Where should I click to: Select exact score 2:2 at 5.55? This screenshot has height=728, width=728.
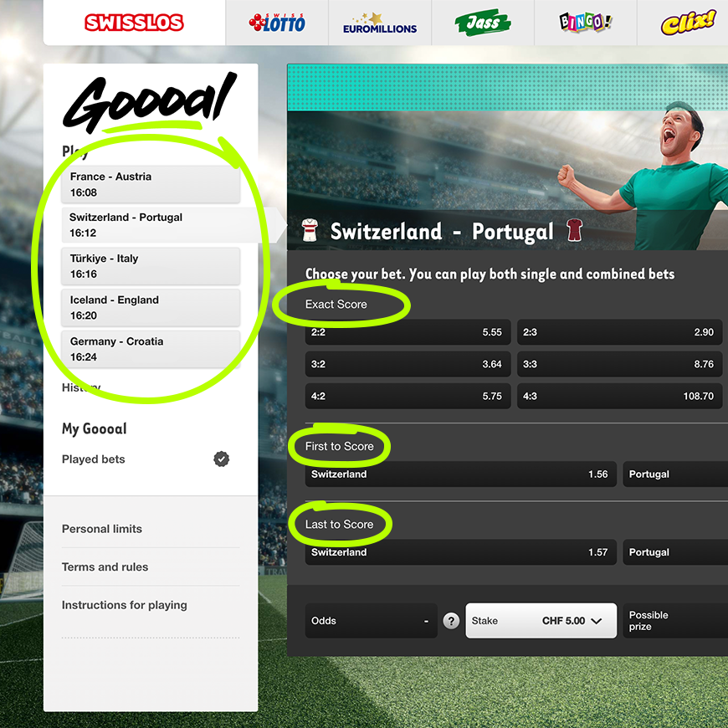tap(408, 332)
